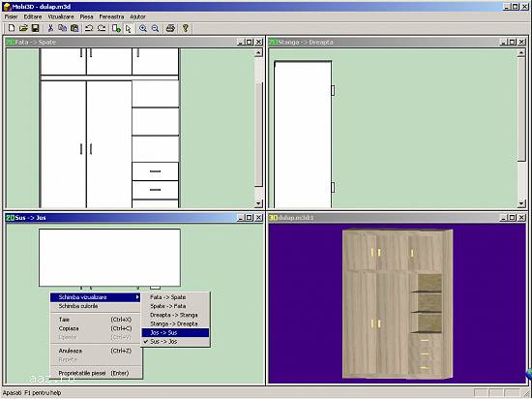532x399 pixels.
Task: Select the arrow pointer tool
Action: 129,28
